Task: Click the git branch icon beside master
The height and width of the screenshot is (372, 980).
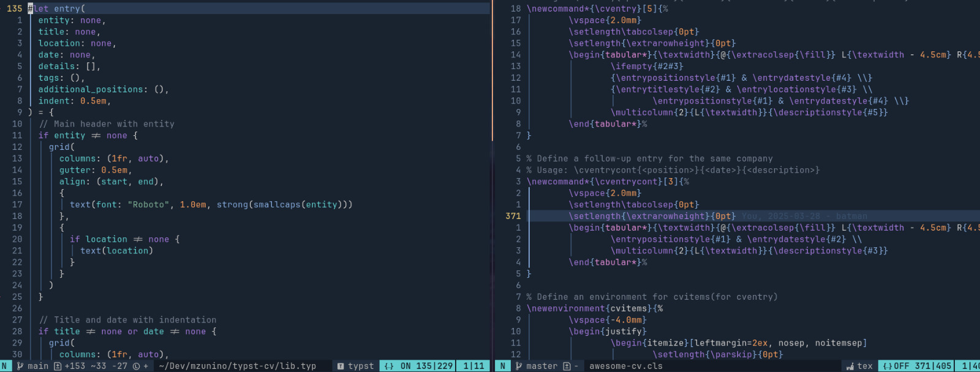Action: [519, 366]
